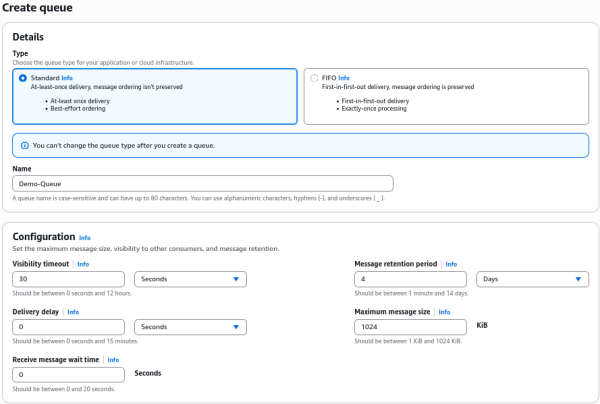Open the Info link for Delivery delay
The image size is (600, 404).
point(73,312)
